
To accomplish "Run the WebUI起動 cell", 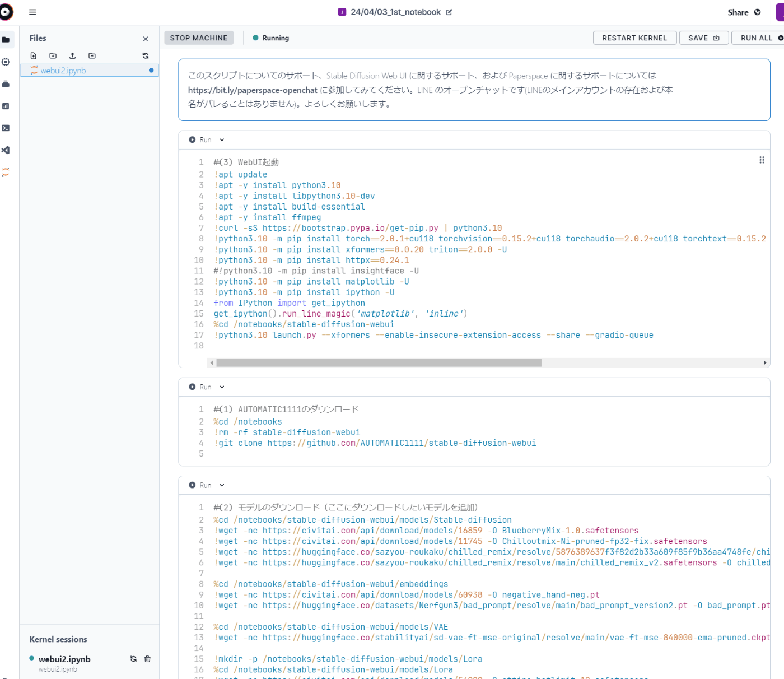I will tap(200, 140).
